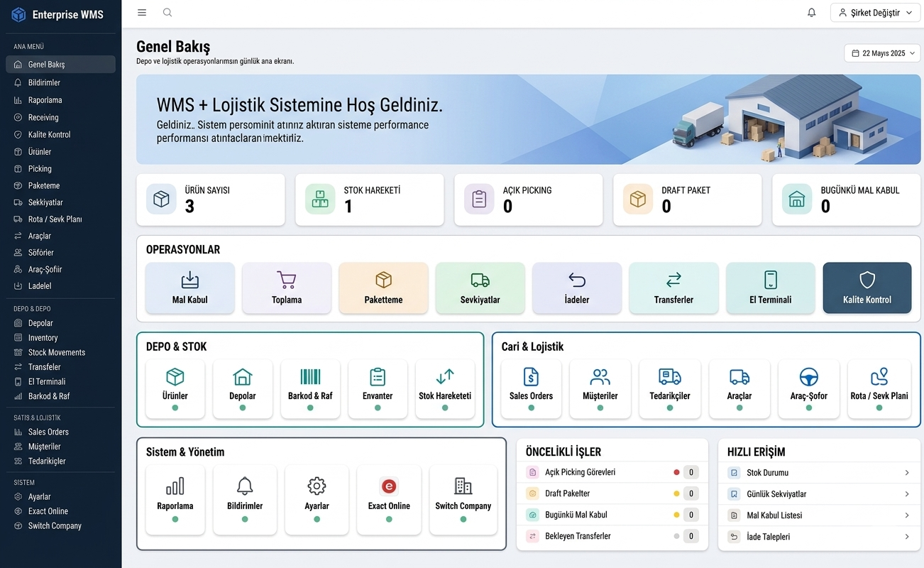
Task: Open Barkod & Raf barcode card
Action: (310, 388)
